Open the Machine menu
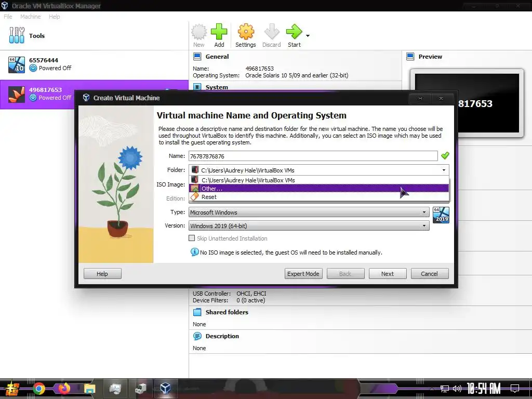This screenshot has width=532, height=399. [x=30, y=17]
